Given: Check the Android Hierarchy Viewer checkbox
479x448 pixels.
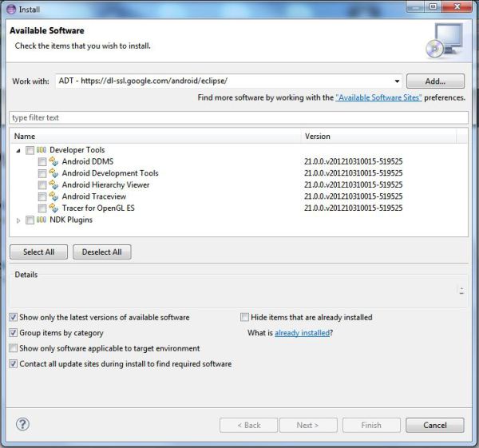Looking at the screenshot, I should click(x=42, y=185).
